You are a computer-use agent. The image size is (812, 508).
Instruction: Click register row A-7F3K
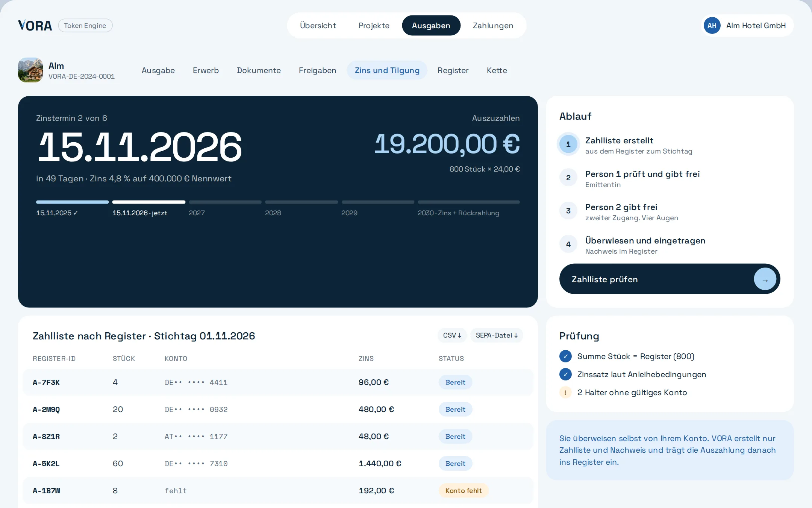[278, 382]
